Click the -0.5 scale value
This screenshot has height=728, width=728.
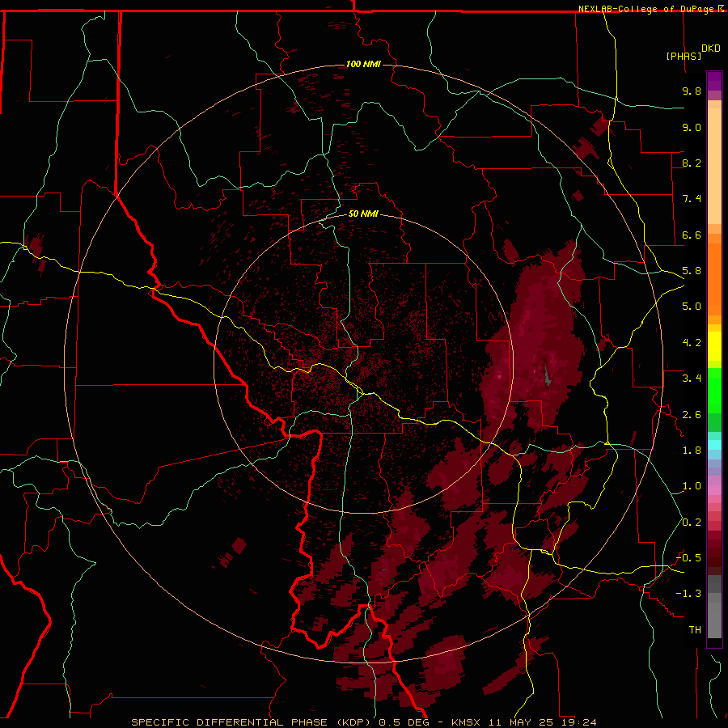point(688,558)
